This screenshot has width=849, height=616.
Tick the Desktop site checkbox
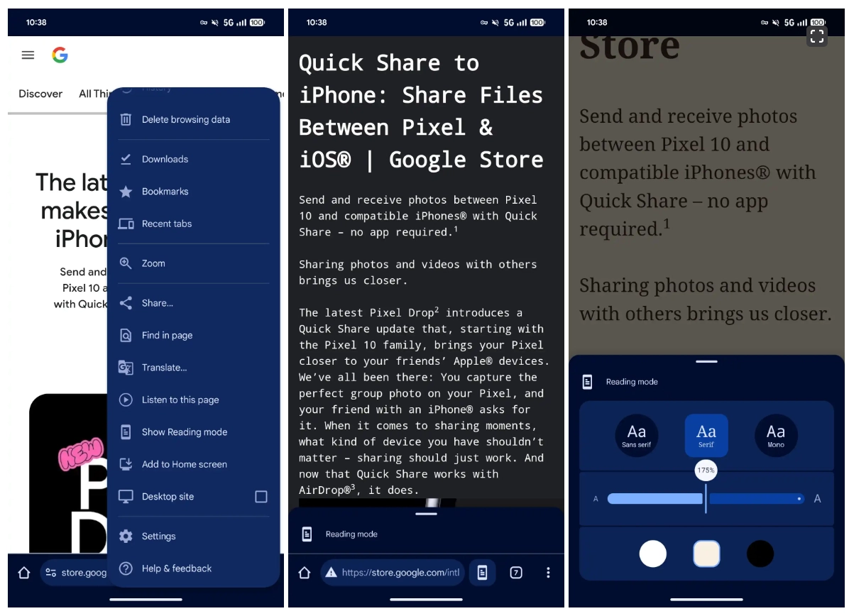click(x=261, y=497)
